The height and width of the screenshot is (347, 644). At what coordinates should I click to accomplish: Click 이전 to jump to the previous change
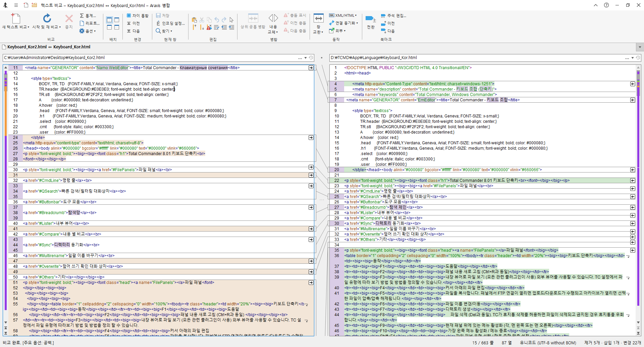point(133,23)
